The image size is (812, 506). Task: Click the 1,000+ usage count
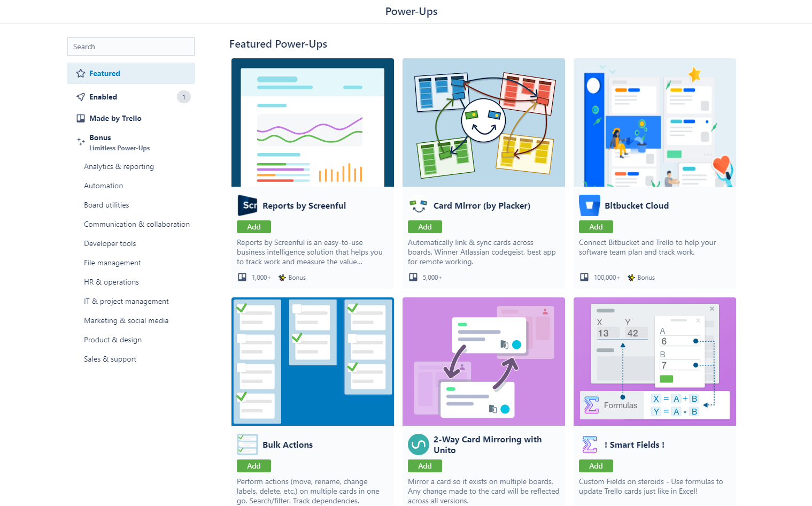[x=261, y=278]
